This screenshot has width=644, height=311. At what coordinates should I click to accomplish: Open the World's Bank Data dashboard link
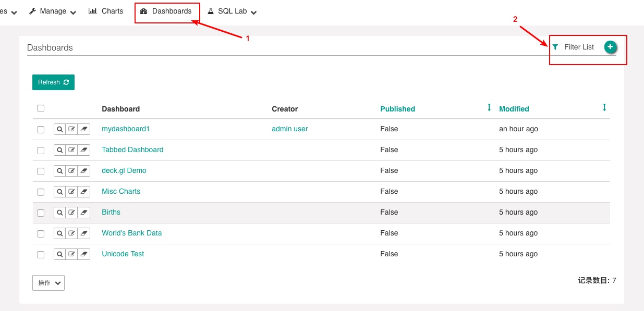(x=132, y=233)
